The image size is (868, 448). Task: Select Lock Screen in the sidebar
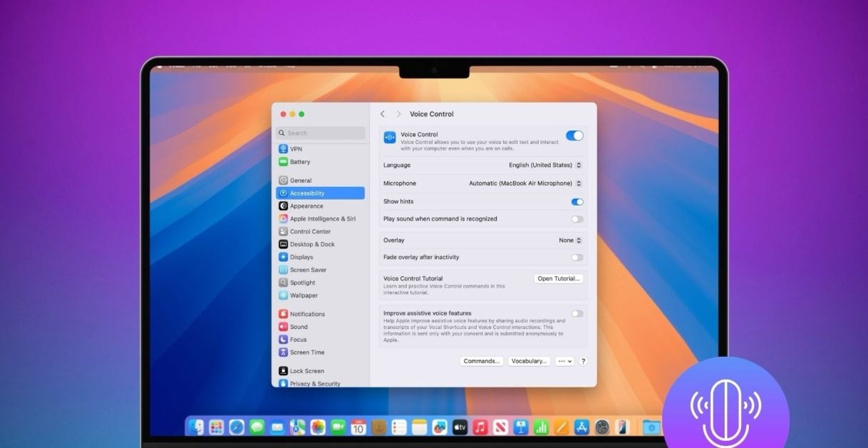[x=320, y=372]
